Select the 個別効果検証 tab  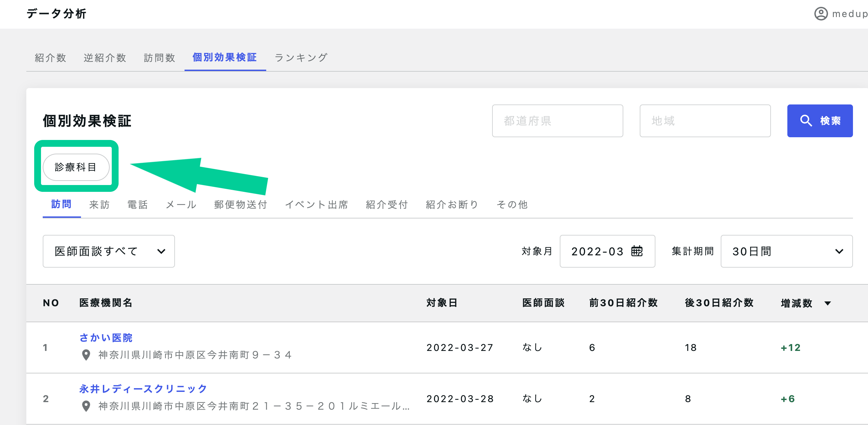tap(225, 57)
